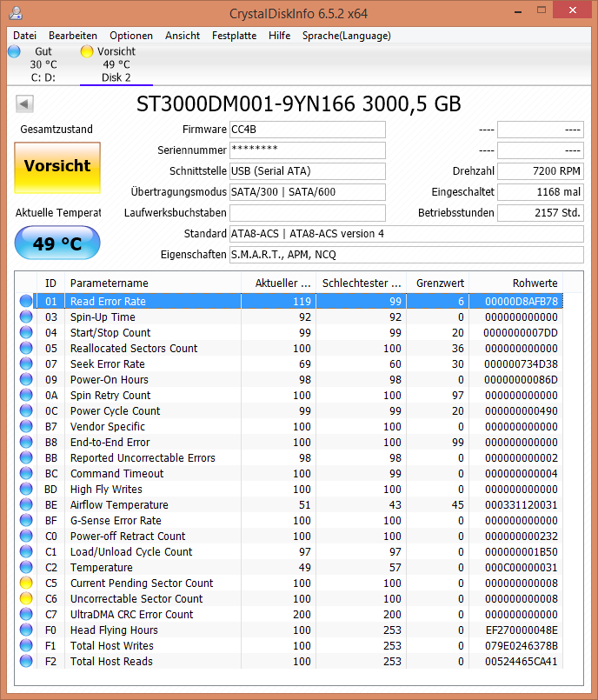Click the yellow Vorsicht health status button

click(57, 168)
